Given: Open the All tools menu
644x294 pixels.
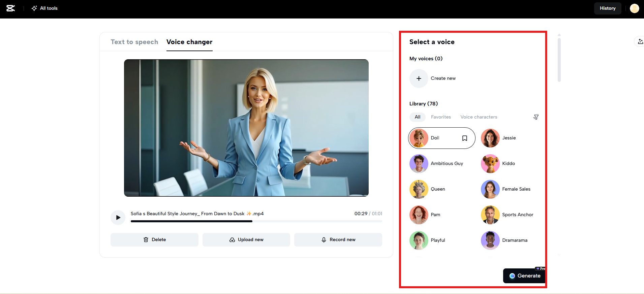Looking at the screenshot, I should (44, 8).
